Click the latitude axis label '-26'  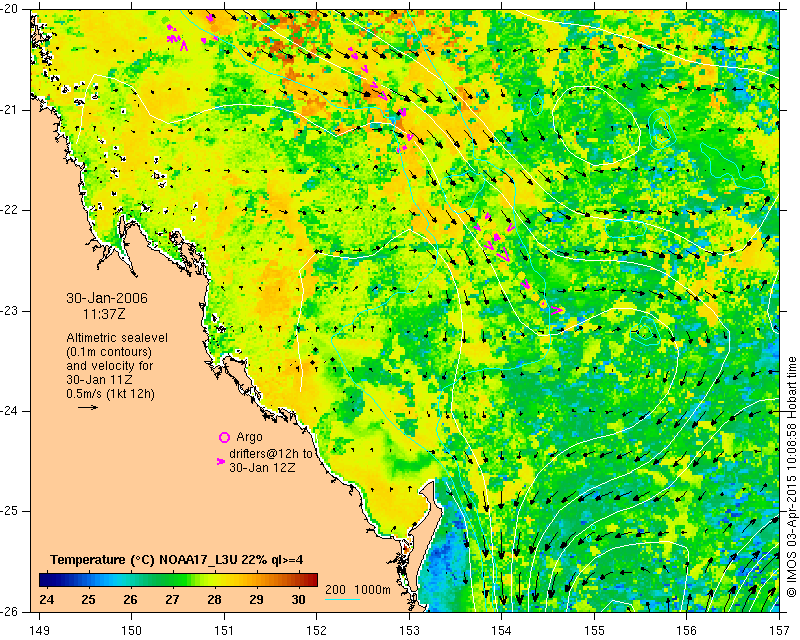pyautogui.click(x=8, y=611)
